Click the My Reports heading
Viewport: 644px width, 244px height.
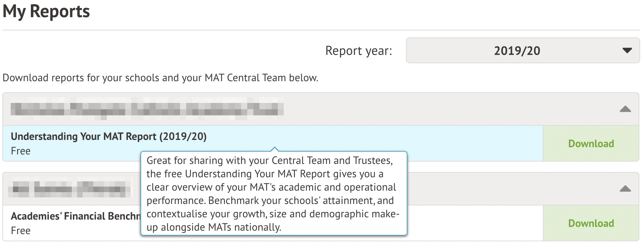(x=46, y=11)
